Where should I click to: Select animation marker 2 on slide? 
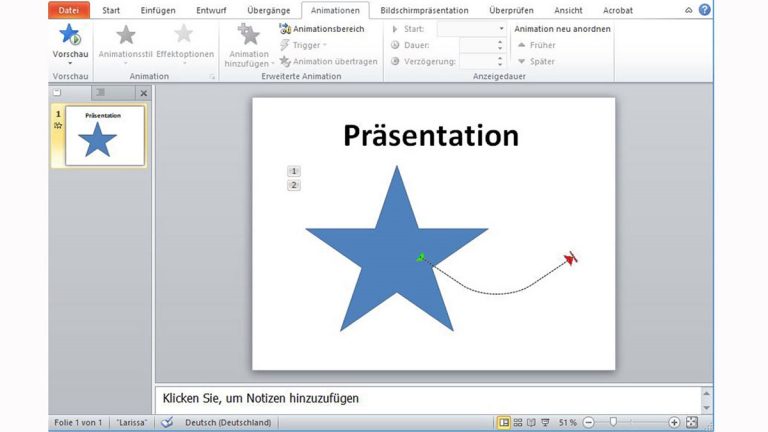point(294,185)
